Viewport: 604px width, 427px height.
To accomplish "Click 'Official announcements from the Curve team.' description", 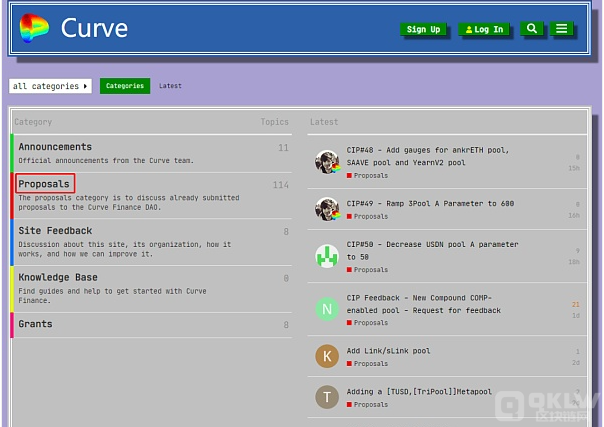I will click(x=106, y=160).
